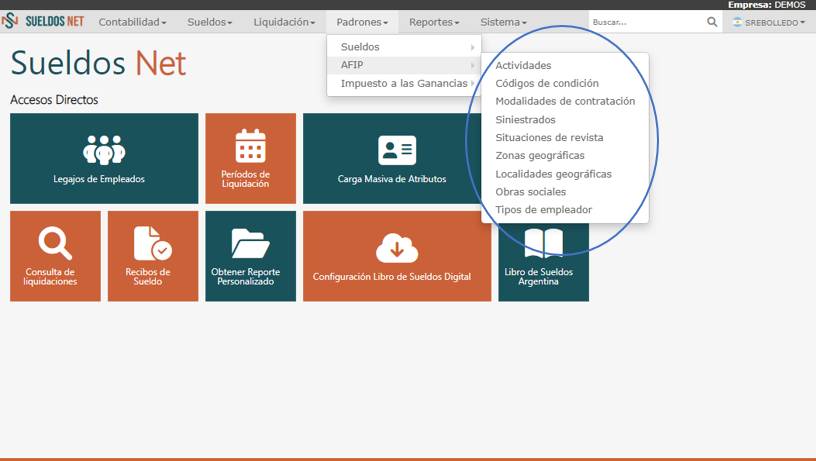Select Situaciones de revista

549,137
